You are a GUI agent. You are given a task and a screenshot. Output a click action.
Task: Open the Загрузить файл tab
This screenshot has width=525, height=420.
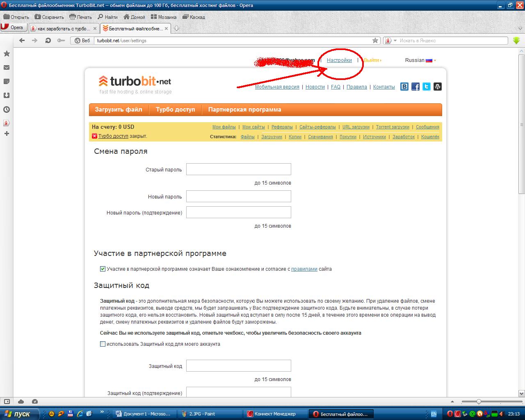coord(119,110)
